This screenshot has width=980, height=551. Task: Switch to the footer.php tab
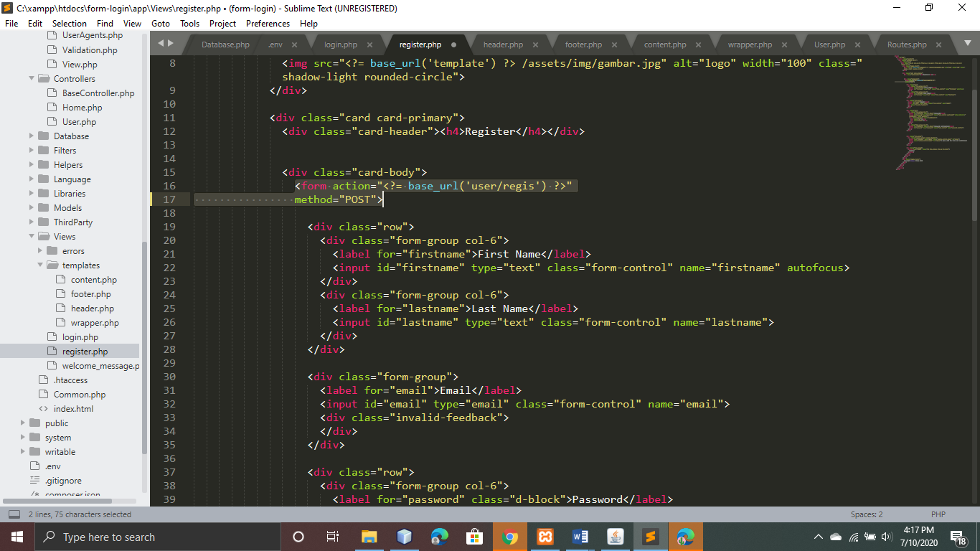(x=583, y=44)
